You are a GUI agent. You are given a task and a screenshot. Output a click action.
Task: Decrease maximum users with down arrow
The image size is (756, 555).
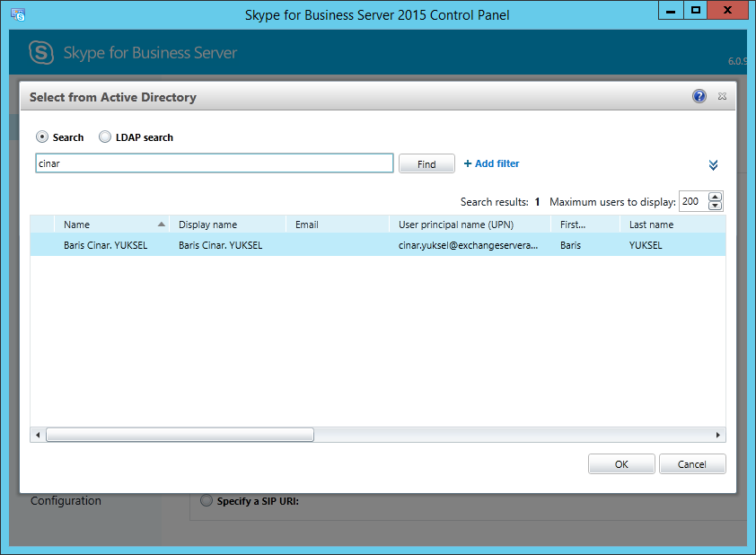(715, 206)
